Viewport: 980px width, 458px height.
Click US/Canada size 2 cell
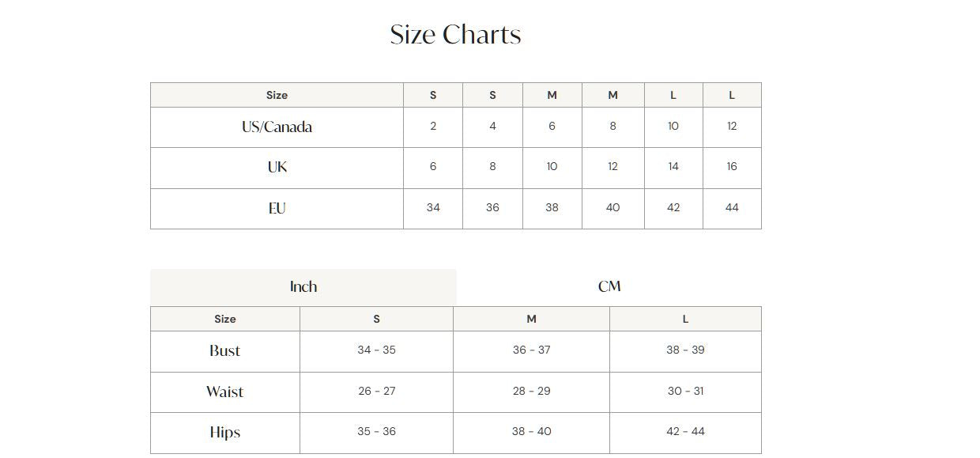point(433,127)
